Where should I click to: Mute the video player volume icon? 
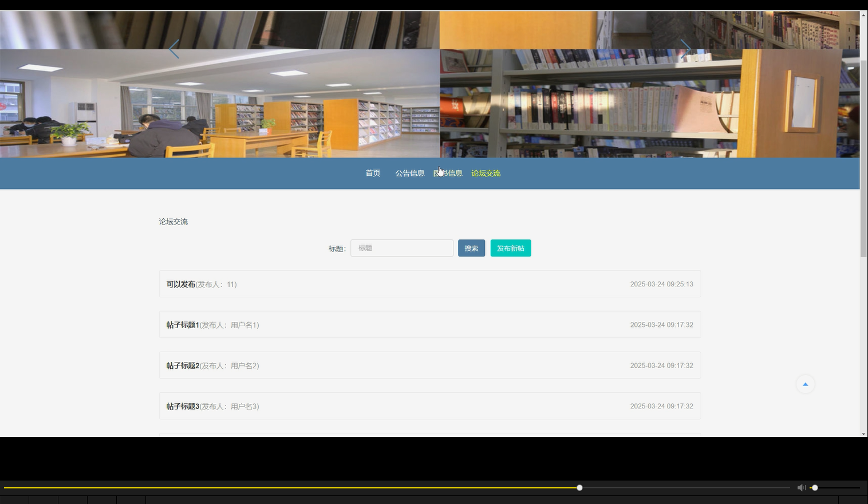(x=801, y=488)
